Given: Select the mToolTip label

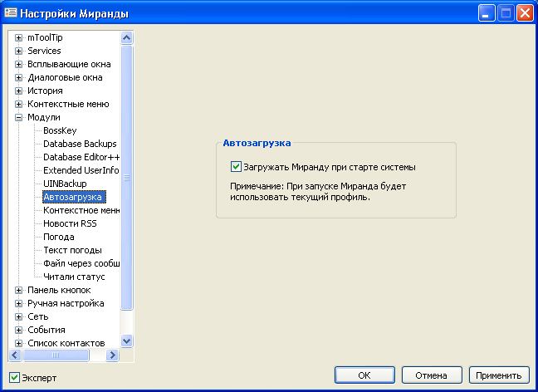Looking at the screenshot, I should [x=45, y=37].
